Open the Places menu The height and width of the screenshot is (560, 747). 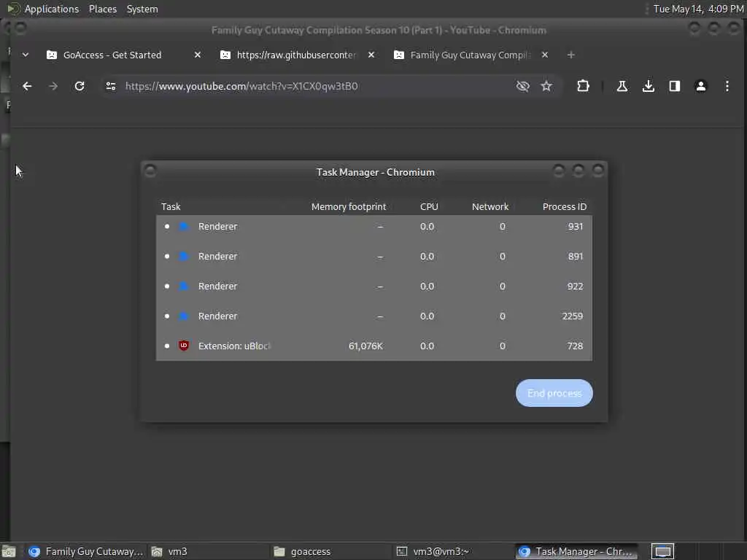[102, 9]
